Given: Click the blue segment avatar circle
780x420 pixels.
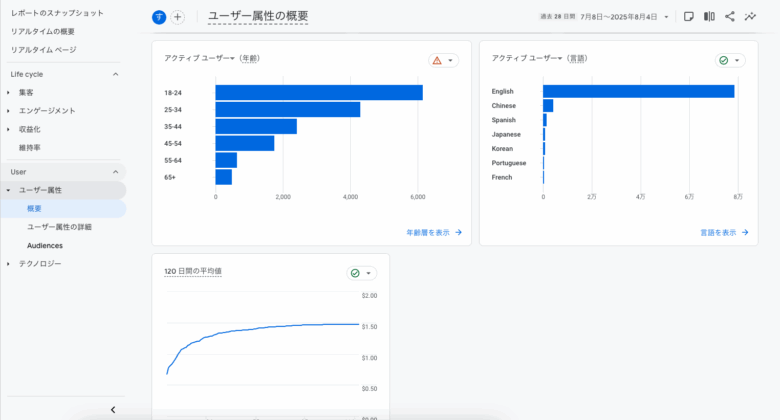Looking at the screenshot, I should coord(159,17).
